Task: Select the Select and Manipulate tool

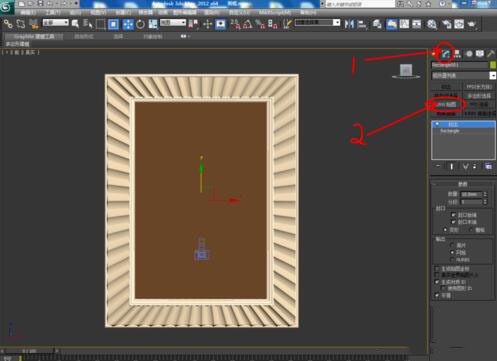Action: [x=207, y=24]
